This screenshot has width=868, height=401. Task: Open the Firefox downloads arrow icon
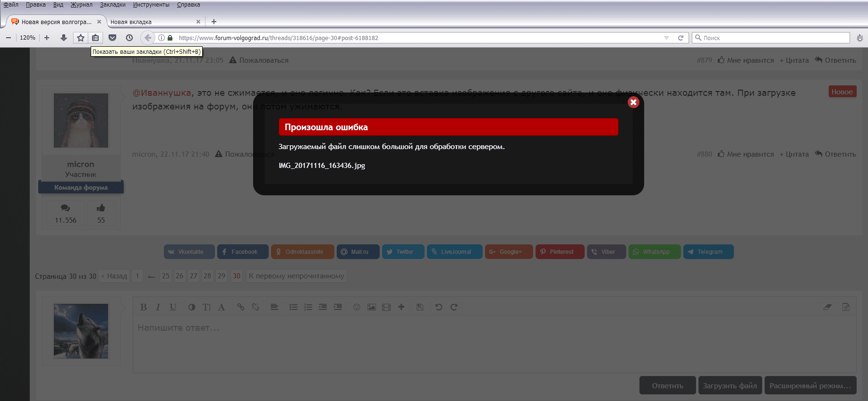[64, 38]
